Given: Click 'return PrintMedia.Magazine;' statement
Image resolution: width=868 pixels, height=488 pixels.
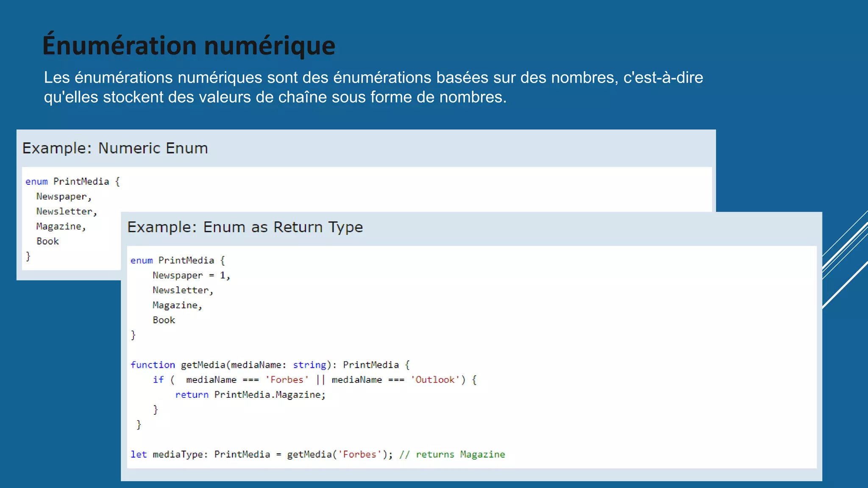Looking at the screenshot, I should (250, 395).
